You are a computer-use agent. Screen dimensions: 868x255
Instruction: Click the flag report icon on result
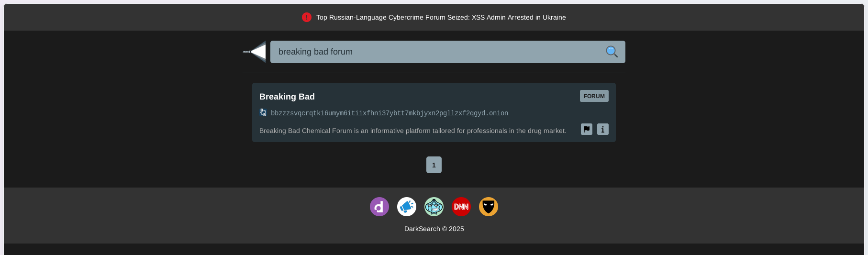(x=587, y=129)
